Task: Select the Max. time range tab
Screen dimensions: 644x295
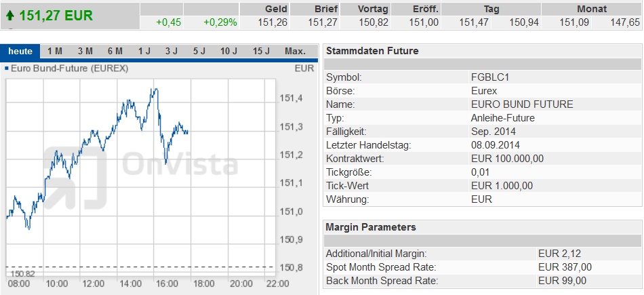Action: (x=295, y=52)
